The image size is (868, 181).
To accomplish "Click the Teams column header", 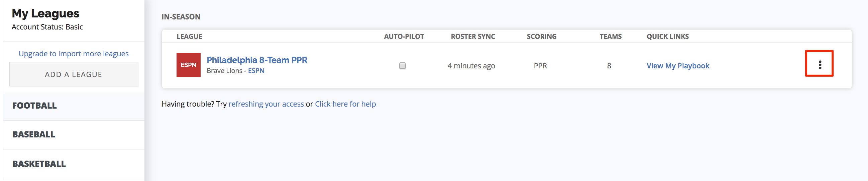I will pos(610,37).
